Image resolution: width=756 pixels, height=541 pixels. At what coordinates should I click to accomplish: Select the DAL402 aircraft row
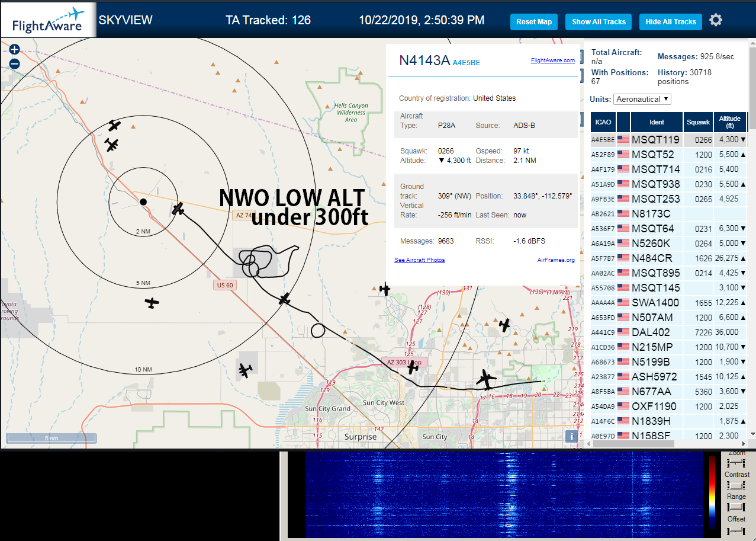pyautogui.click(x=669, y=332)
